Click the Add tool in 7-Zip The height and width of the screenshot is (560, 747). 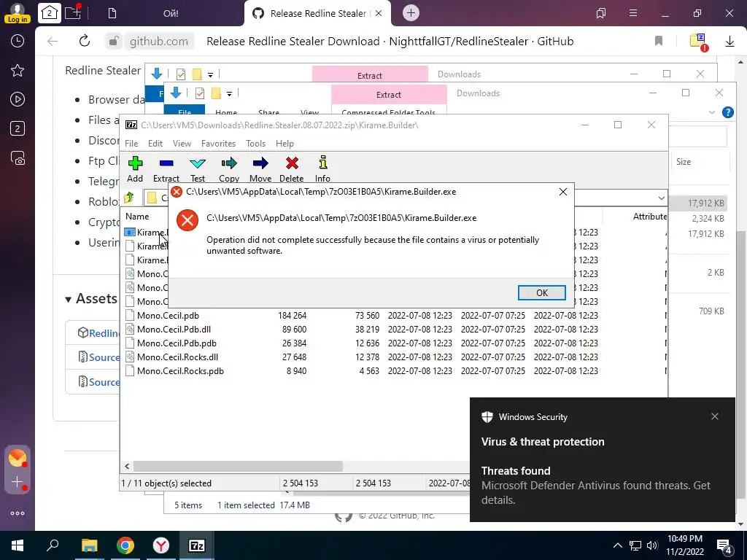135,169
